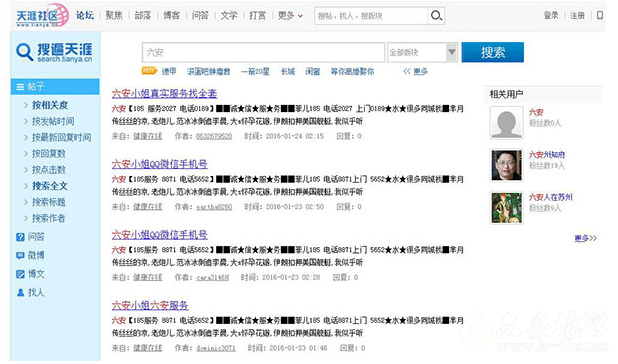Click avatar of user 六安州知府

click(506, 165)
